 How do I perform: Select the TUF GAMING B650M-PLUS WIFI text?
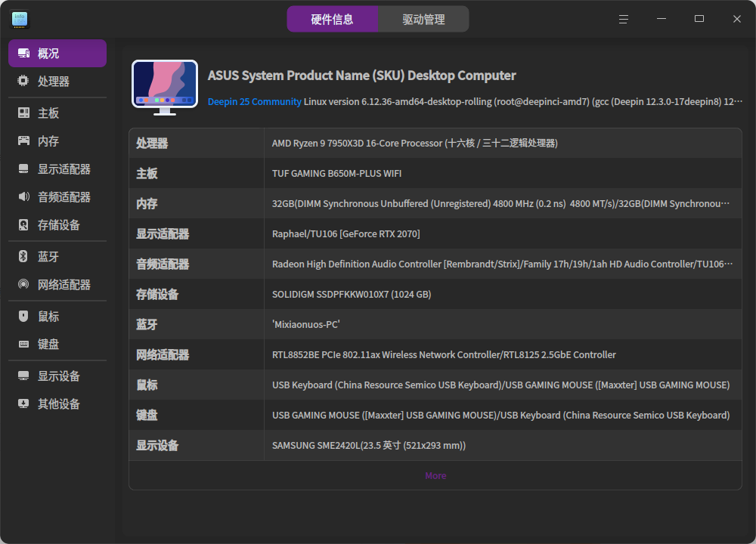click(x=336, y=174)
